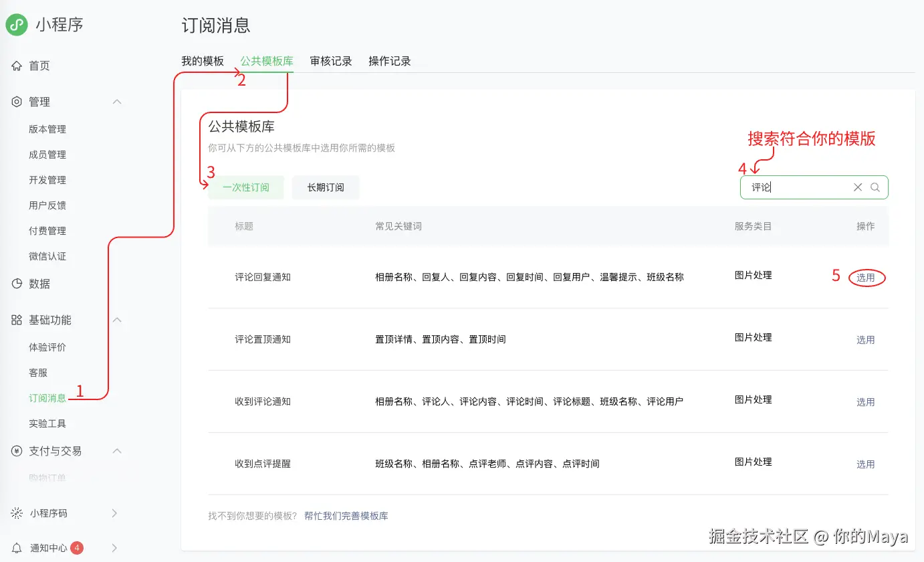Click the 收到点评提醒 template title

pyautogui.click(x=263, y=464)
